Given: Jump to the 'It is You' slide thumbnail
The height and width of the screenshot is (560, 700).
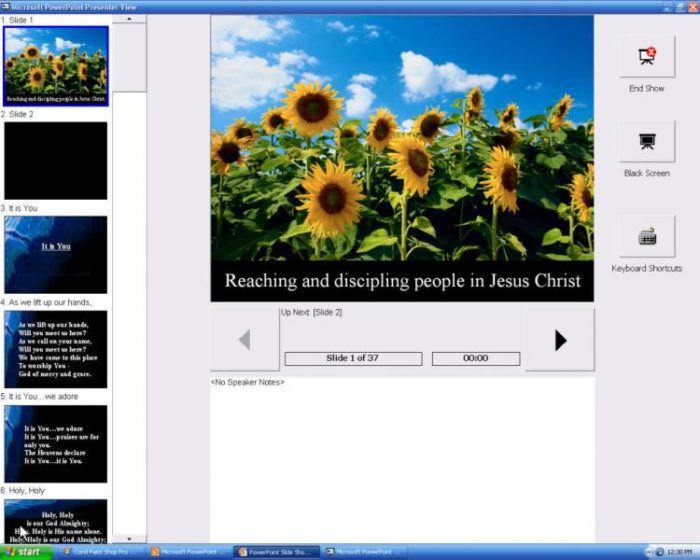Looking at the screenshot, I should tap(56, 254).
